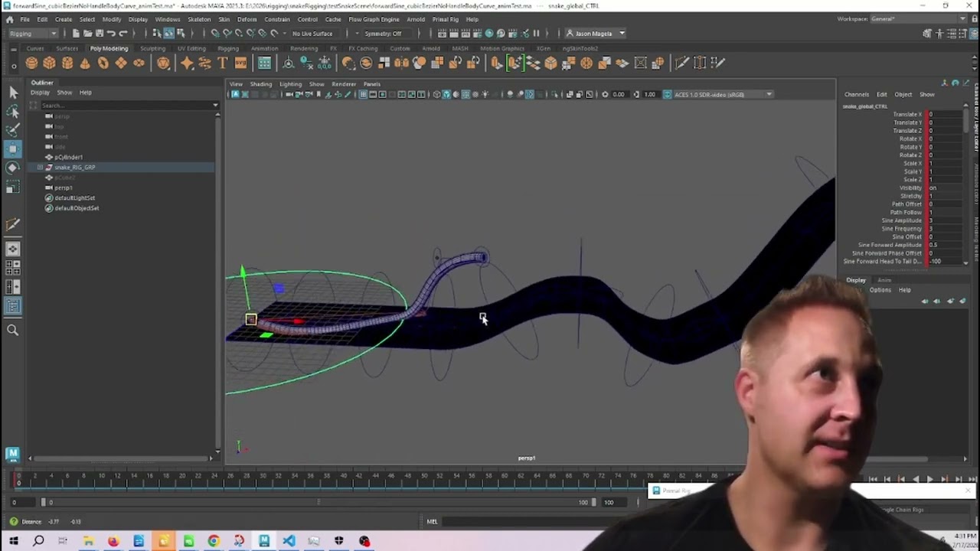Open the Skeleton menu
The width and height of the screenshot is (980, 551).
199,19
